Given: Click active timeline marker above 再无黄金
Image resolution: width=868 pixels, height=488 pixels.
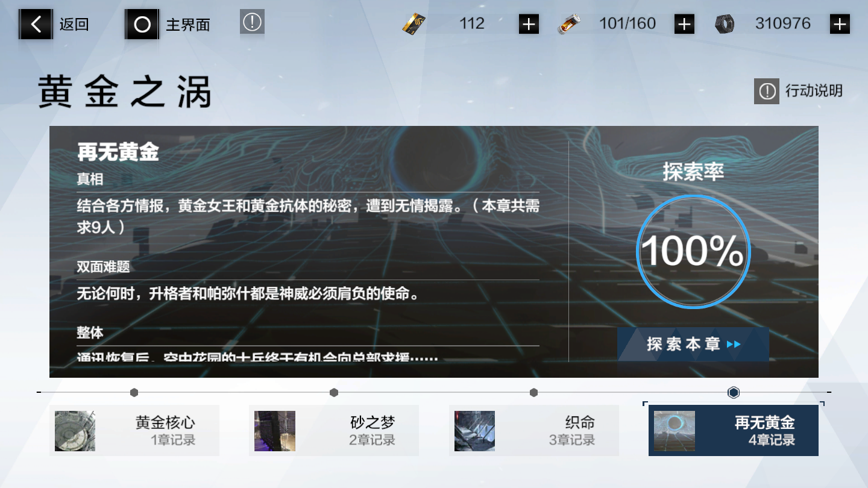Looking at the screenshot, I should (734, 392).
